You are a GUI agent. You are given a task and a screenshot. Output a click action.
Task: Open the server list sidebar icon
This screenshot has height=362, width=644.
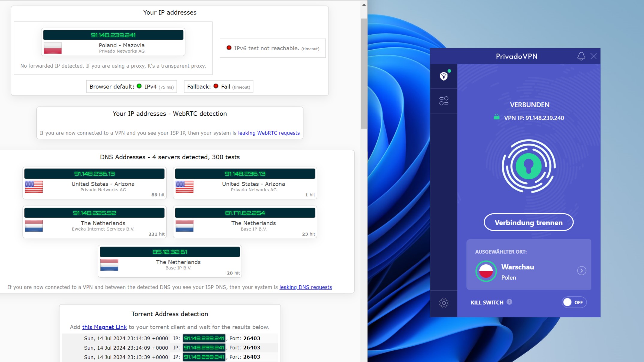click(x=444, y=101)
